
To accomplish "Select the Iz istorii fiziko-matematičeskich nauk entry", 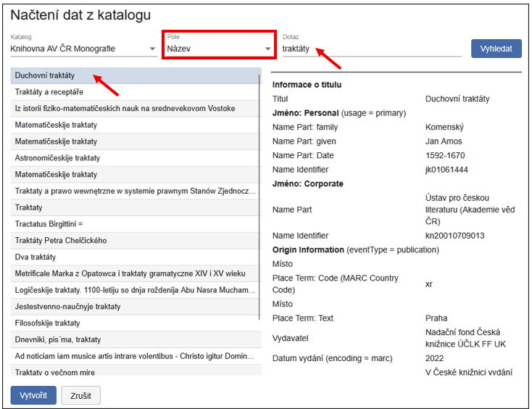I will tap(135, 109).
